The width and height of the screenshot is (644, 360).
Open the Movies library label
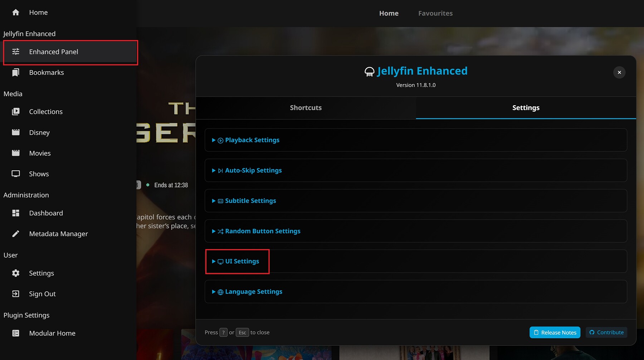pos(40,153)
